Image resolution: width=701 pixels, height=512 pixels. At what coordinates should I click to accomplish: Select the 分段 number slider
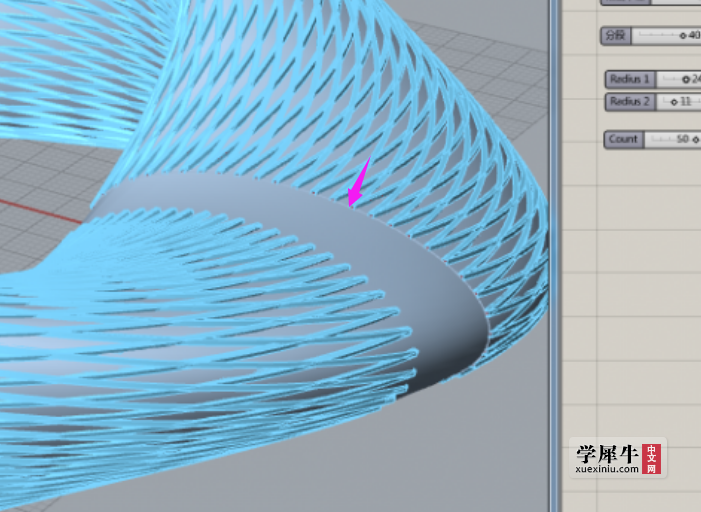[651, 35]
